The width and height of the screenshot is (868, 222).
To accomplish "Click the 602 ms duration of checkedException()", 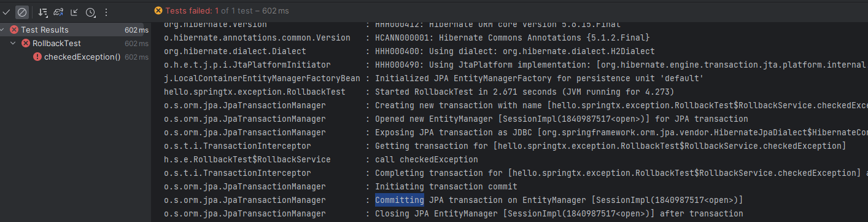I will click(x=136, y=57).
